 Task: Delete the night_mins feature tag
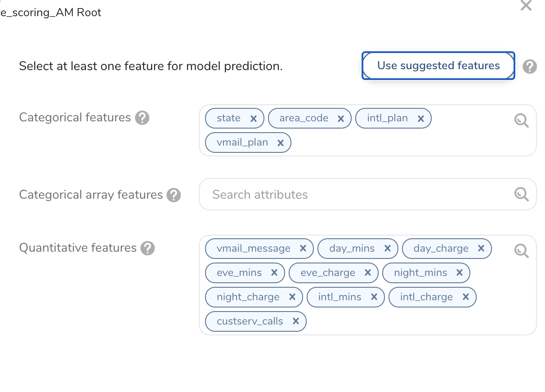[x=460, y=273]
